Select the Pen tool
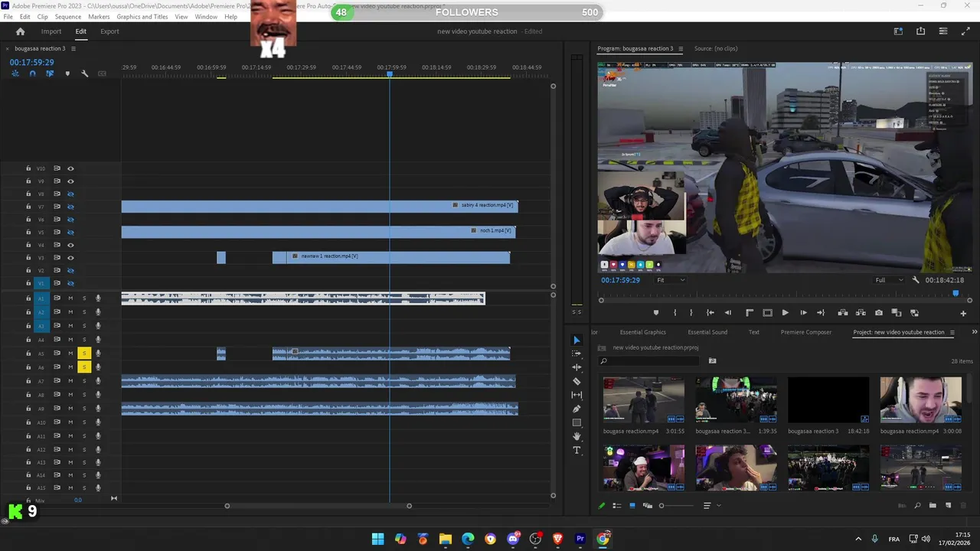 (577, 409)
